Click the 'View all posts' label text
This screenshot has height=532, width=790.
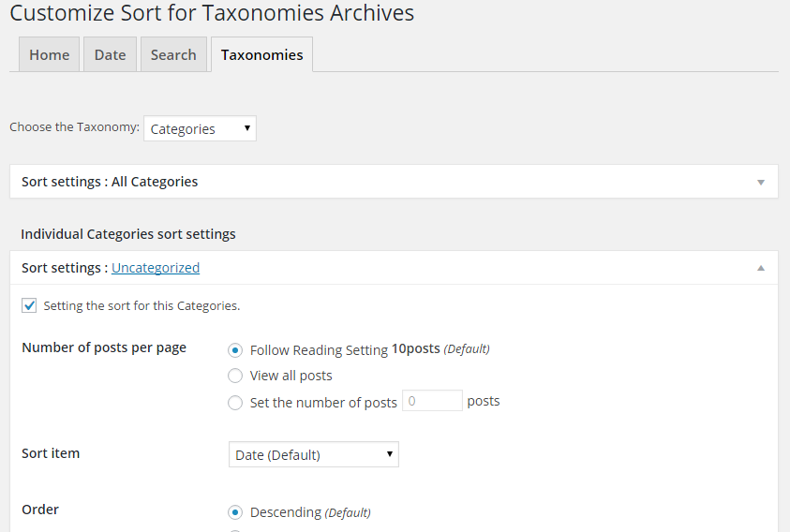click(x=291, y=376)
